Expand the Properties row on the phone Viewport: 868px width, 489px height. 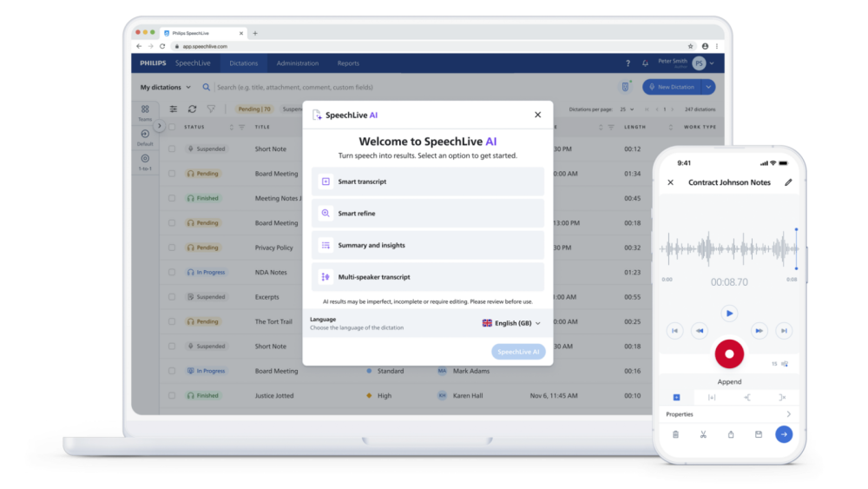point(728,414)
